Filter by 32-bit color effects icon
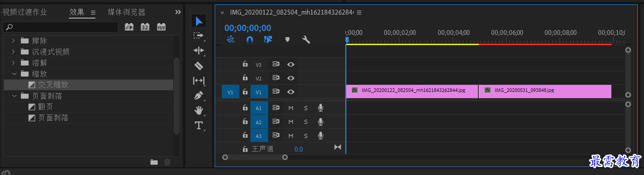 click(145, 27)
